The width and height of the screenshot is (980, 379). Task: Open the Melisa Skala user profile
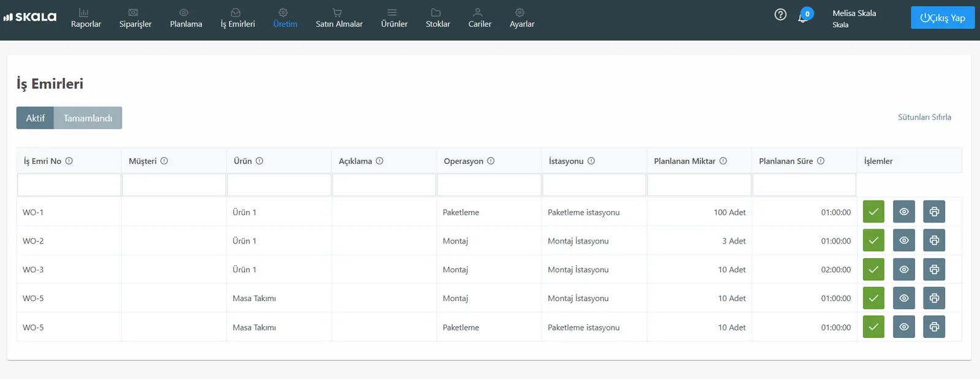[854, 18]
